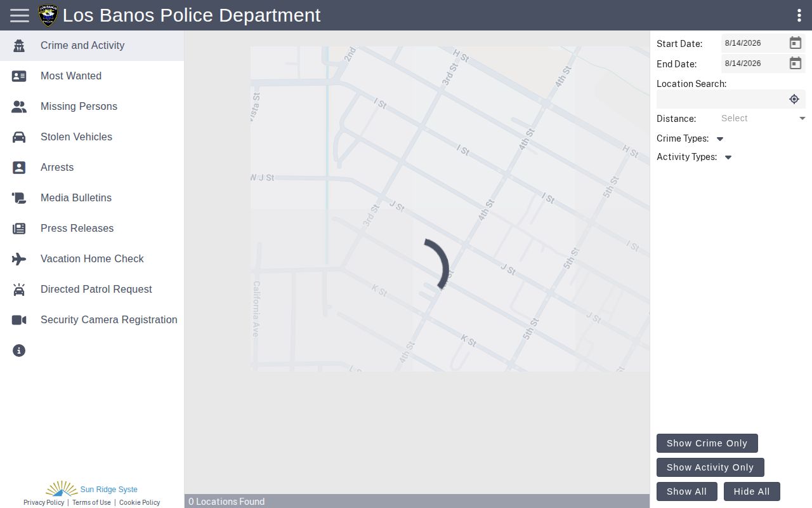Click the End Date input field
This screenshot has width=812, height=508.
point(754,63)
